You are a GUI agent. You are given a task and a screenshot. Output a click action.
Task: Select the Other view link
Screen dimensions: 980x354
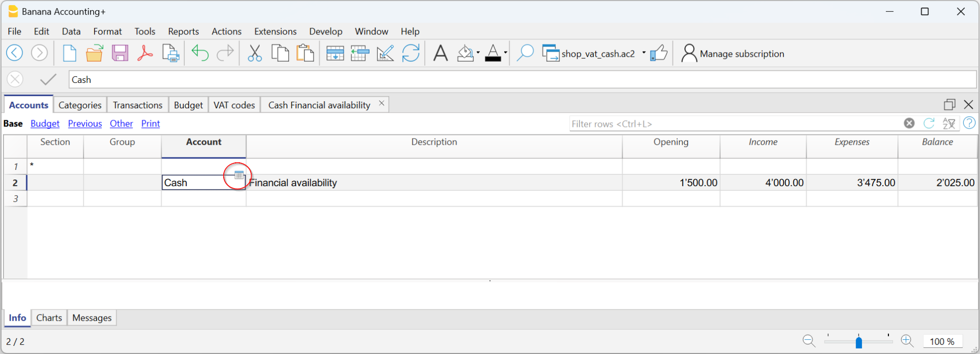[x=121, y=123]
